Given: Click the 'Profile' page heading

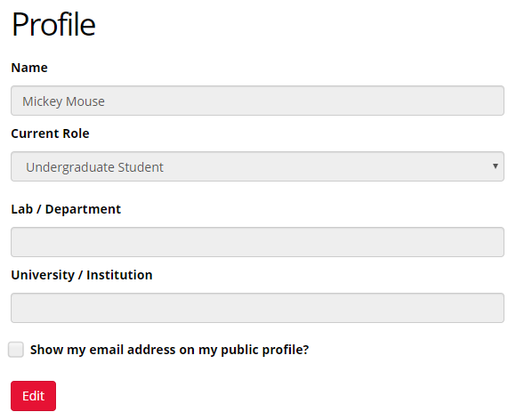Looking at the screenshot, I should click(x=53, y=24).
